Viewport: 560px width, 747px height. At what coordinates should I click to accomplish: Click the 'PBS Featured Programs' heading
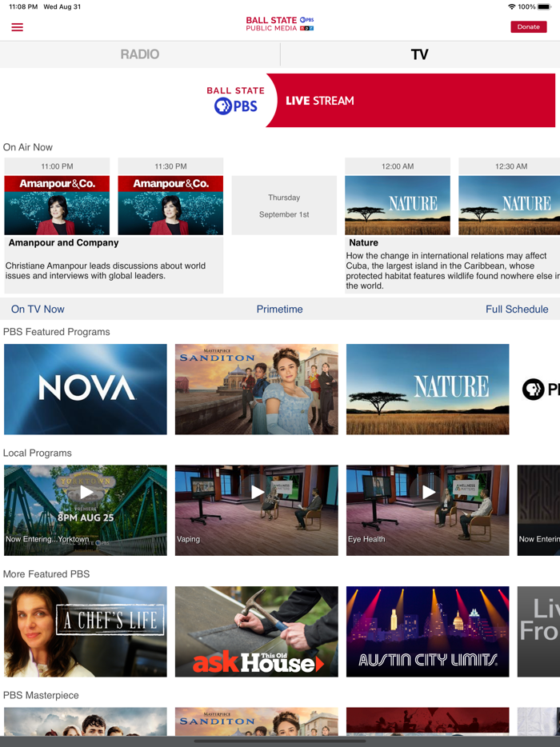point(56,332)
